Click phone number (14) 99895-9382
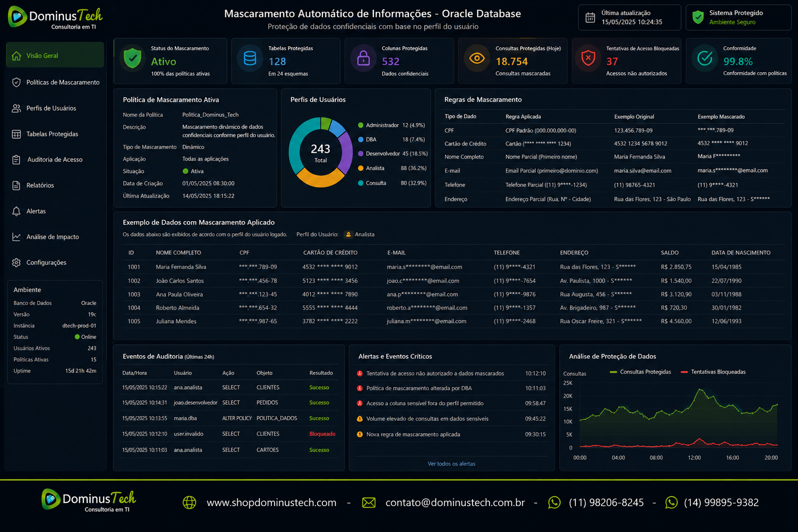The height and width of the screenshot is (532, 798). (721, 502)
